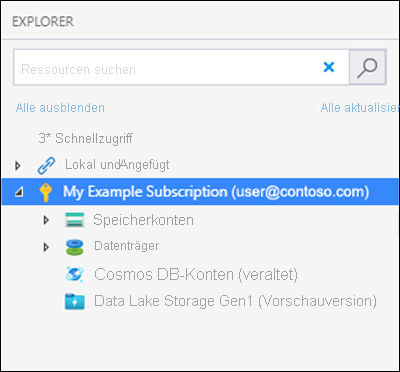
Task: Clear the search field with the X
Action: click(329, 67)
